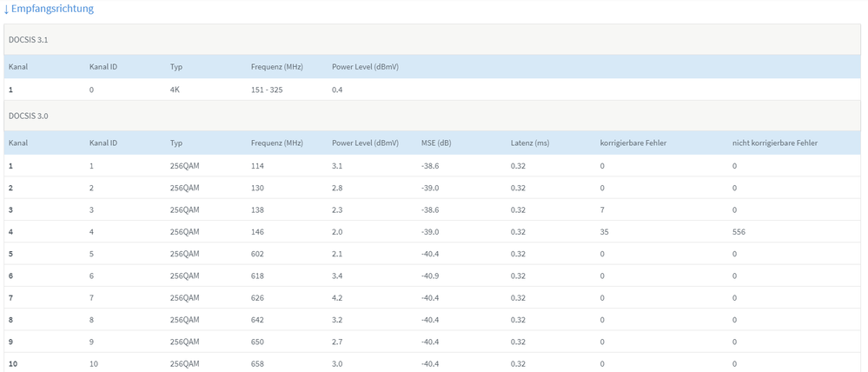Click Typ header in DOCSIS 3.0 table

click(176, 143)
